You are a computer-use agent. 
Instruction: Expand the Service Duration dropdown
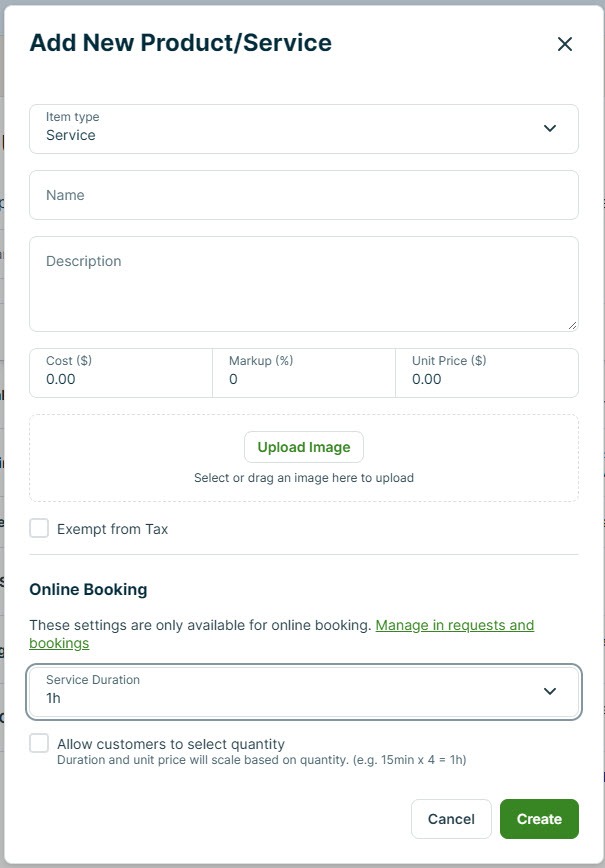pos(304,691)
